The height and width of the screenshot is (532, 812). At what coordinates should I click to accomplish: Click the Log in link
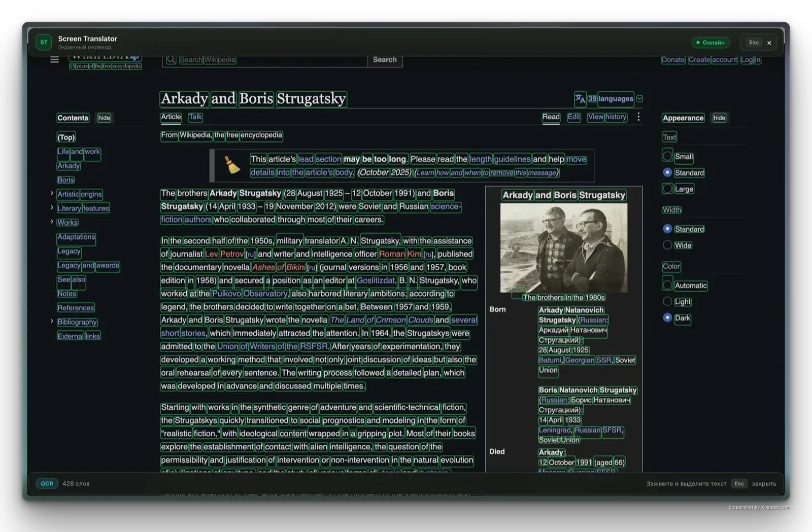point(751,60)
